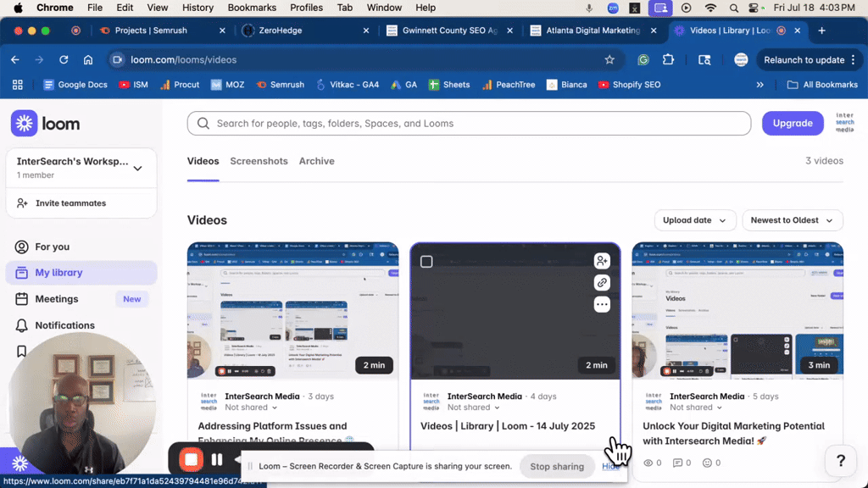Open Addressing Platform Issues video thumbnail

point(292,311)
